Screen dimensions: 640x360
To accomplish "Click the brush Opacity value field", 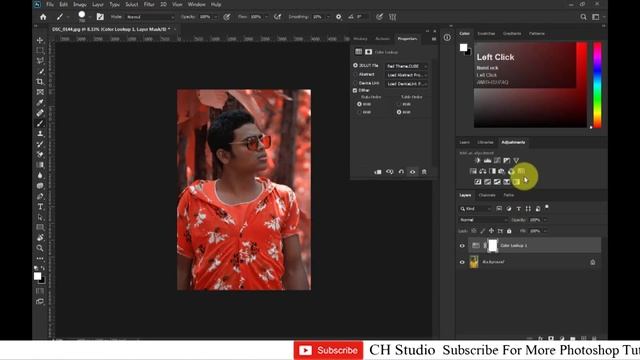I will point(205,17).
